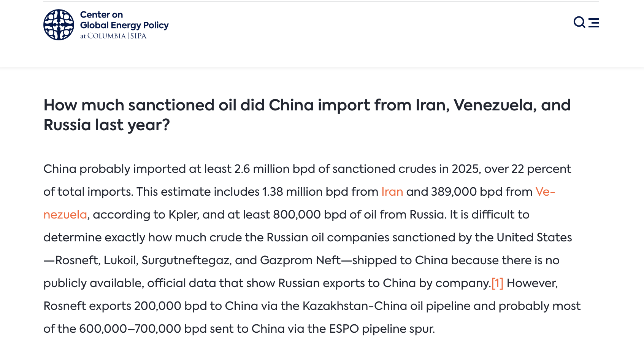The image size is (644, 351).
Task: Open the 'Ve-' Venezuela link at line end
Action: (x=545, y=191)
